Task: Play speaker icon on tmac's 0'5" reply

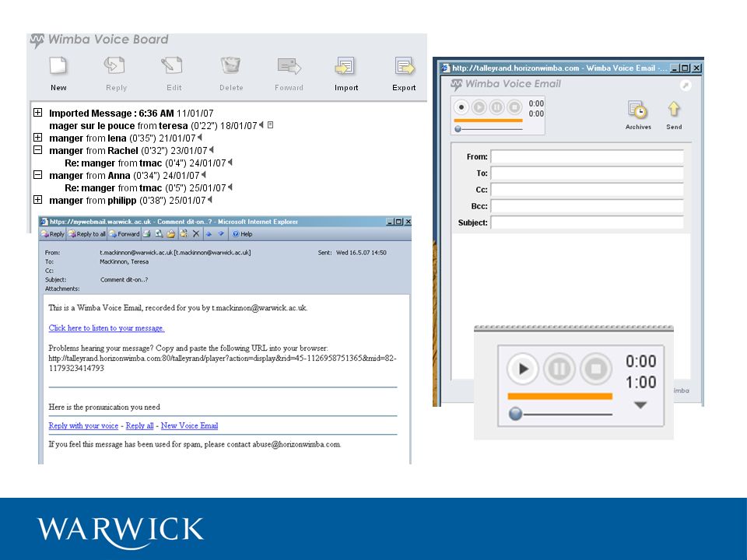Action: pos(230,187)
